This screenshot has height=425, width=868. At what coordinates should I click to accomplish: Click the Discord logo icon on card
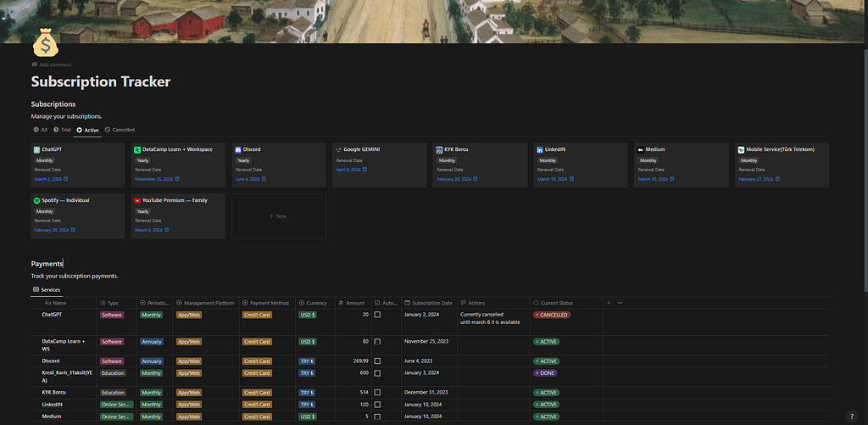click(238, 149)
